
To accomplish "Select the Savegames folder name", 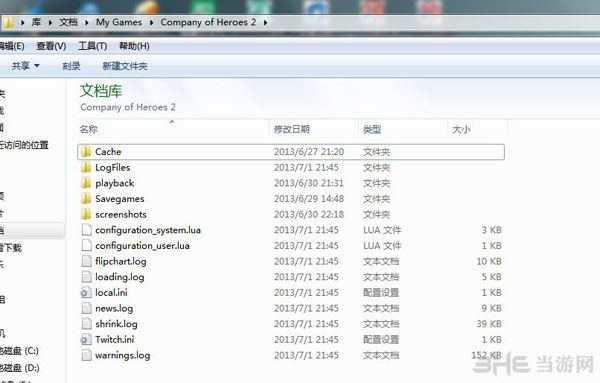I will (x=119, y=199).
